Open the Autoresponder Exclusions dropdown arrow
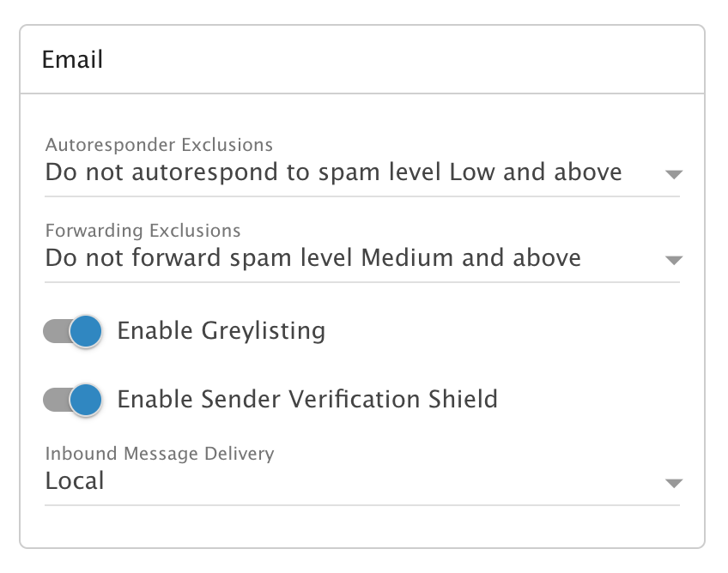Image resolution: width=728 pixels, height=573 pixels. pyautogui.click(x=674, y=174)
